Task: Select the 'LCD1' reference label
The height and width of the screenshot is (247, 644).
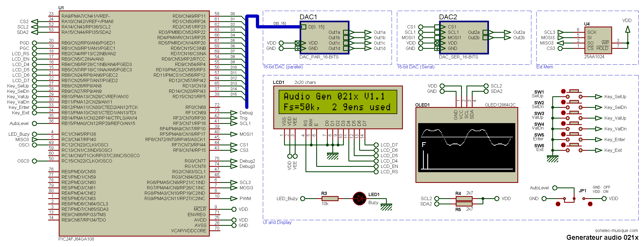Action: (x=278, y=82)
